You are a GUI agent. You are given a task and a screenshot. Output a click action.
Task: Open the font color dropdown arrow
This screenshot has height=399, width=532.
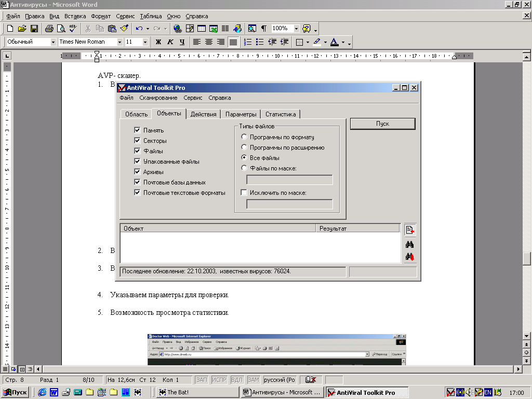(343, 42)
